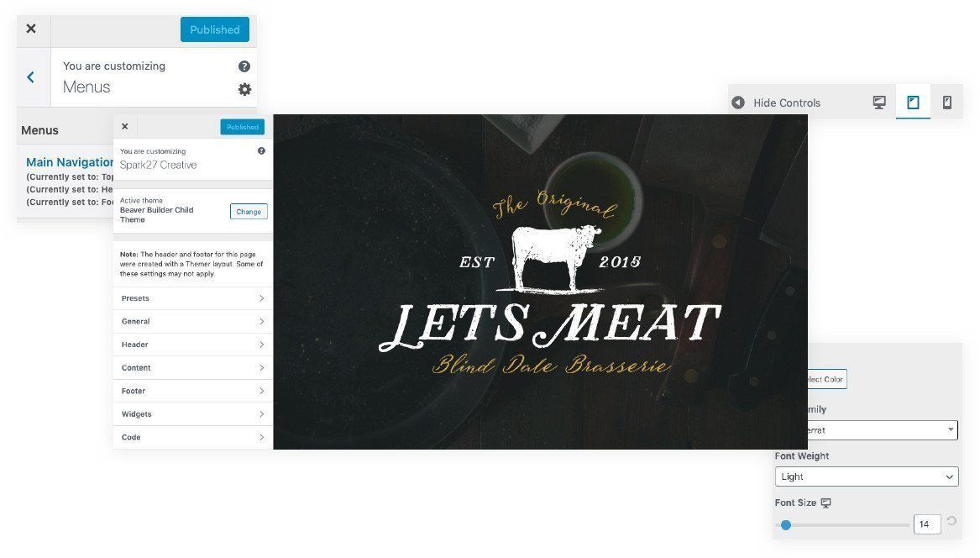Open the Footer settings section
The height and width of the screenshot is (558, 980).
coord(192,391)
